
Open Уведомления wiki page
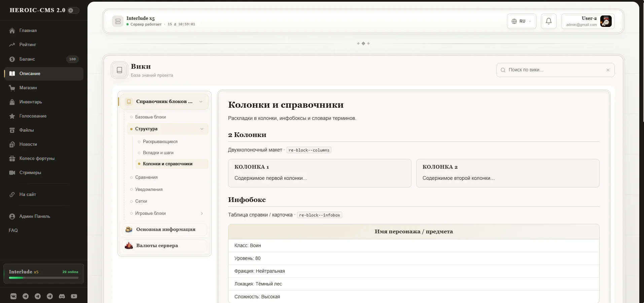(149, 190)
